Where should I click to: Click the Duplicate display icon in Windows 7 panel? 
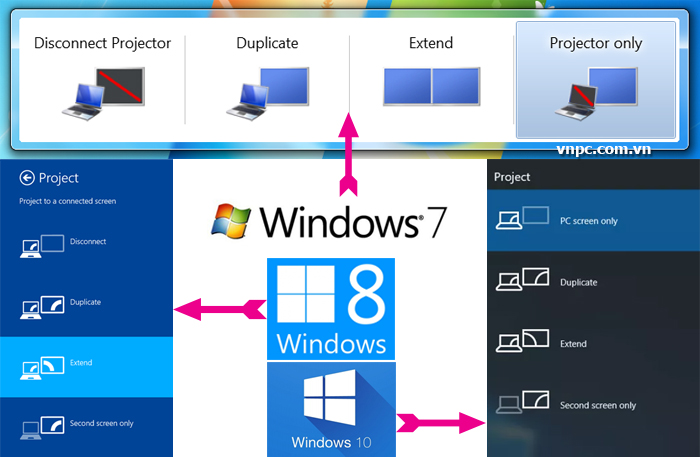pos(267,90)
